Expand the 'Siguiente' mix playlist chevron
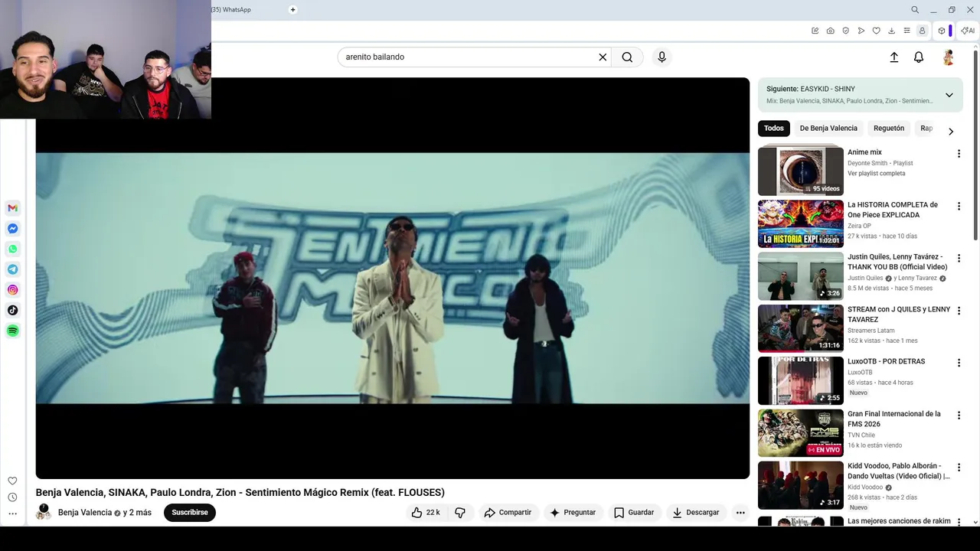Screen dimensions: 980x551 click(949, 95)
